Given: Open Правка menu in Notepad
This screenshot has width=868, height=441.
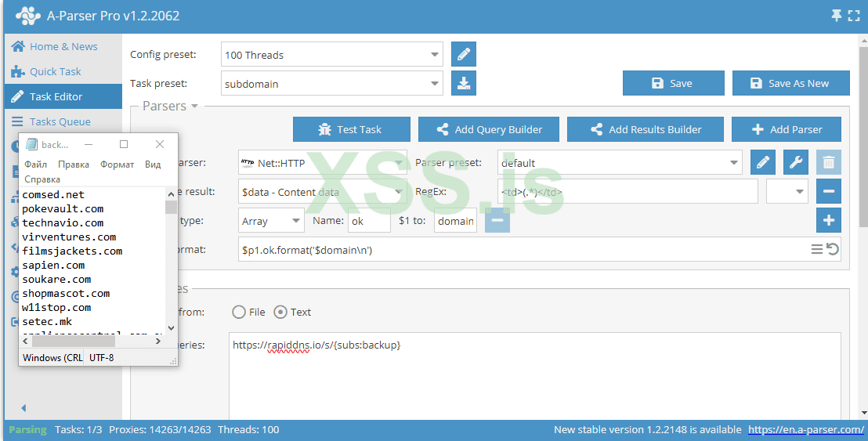Looking at the screenshot, I should tap(74, 164).
